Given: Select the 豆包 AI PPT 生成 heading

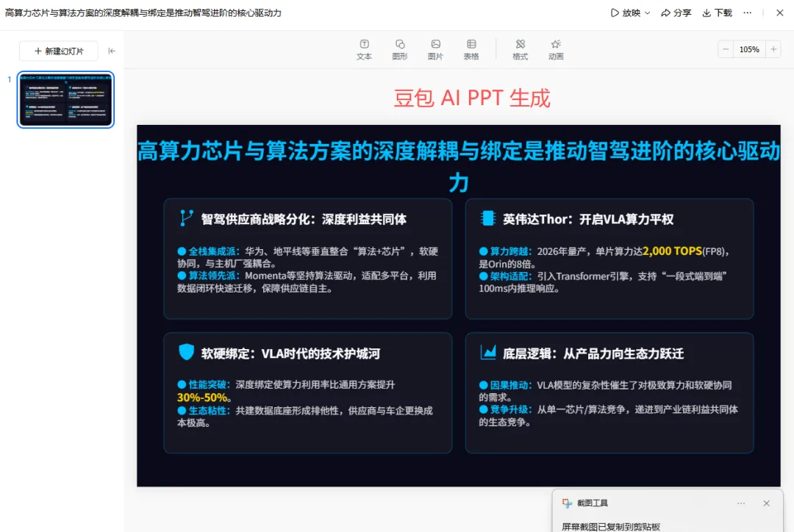Looking at the screenshot, I should point(472,98).
